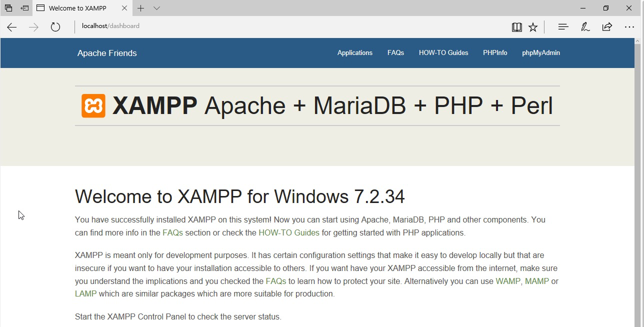Open PHPInfo in the navigation bar
The image size is (644, 327).
pos(495,52)
